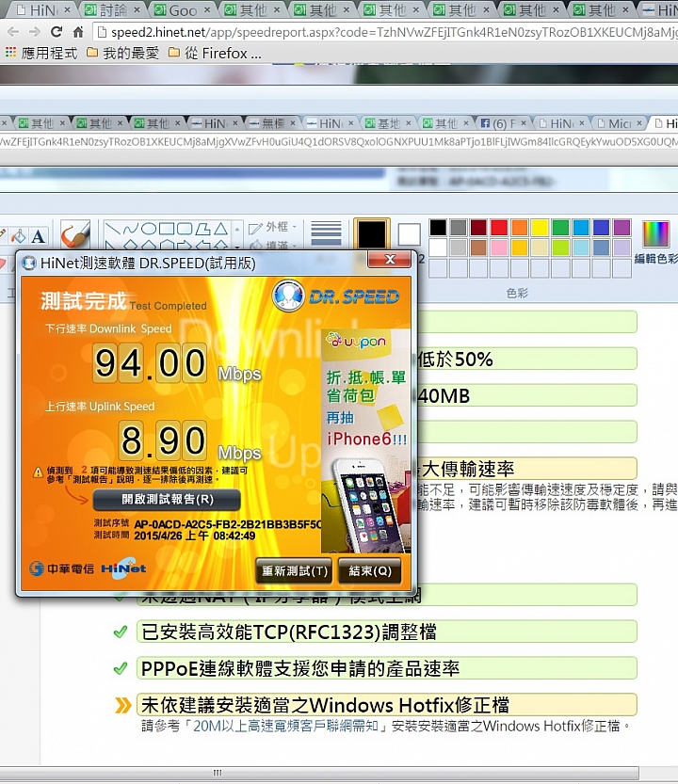Image resolution: width=678 pixels, height=784 pixels.
Task: Select Color 2 white swatch in Paint
Action: (409, 234)
